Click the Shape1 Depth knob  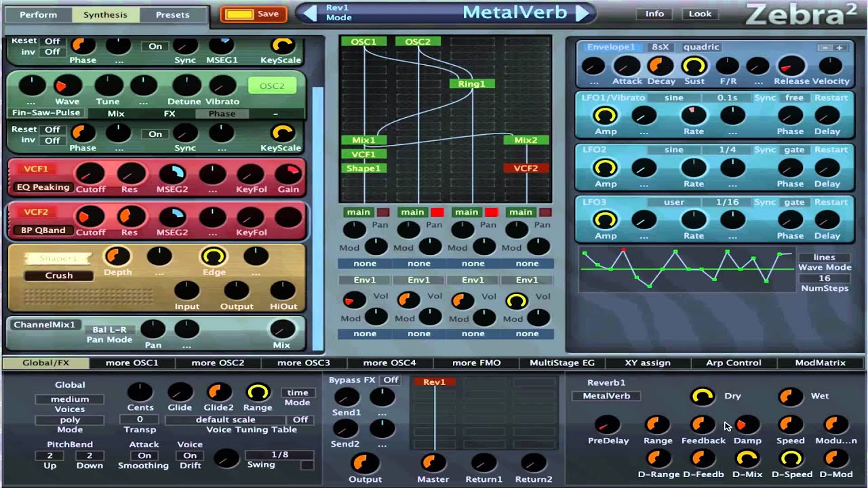(117, 256)
